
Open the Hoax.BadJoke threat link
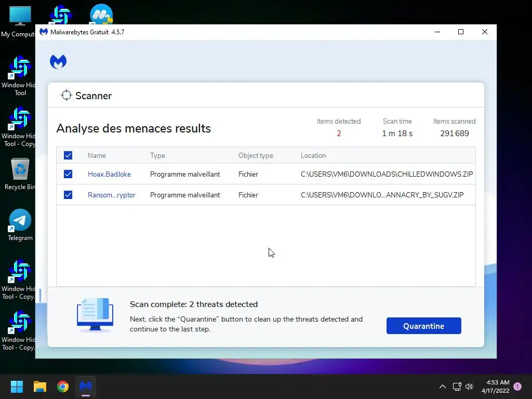point(109,174)
